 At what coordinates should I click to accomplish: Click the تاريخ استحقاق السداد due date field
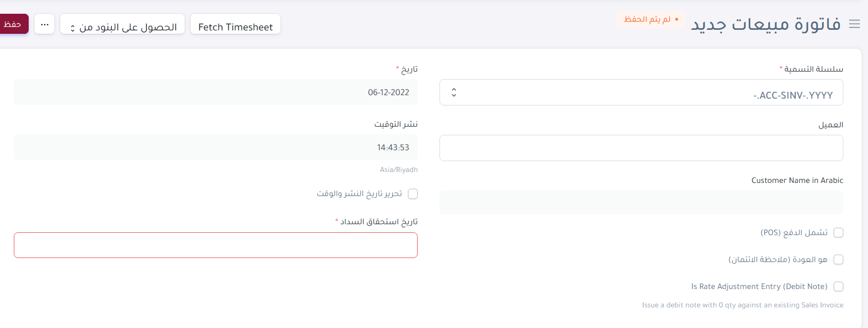pyautogui.click(x=216, y=245)
